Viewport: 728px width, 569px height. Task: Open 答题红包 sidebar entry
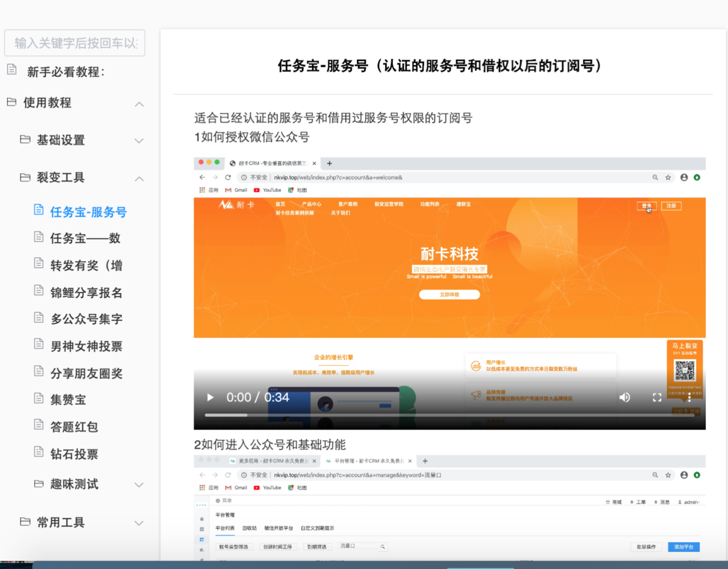pos(74,426)
